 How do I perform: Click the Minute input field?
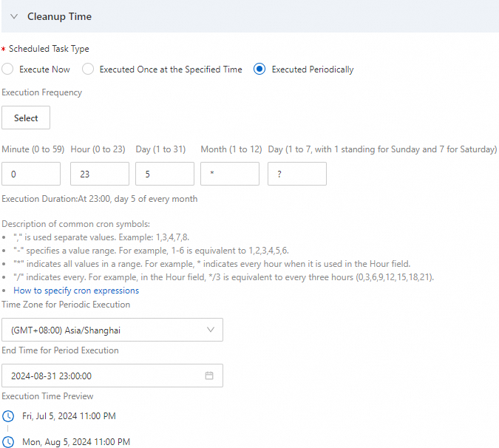click(31, 174)
